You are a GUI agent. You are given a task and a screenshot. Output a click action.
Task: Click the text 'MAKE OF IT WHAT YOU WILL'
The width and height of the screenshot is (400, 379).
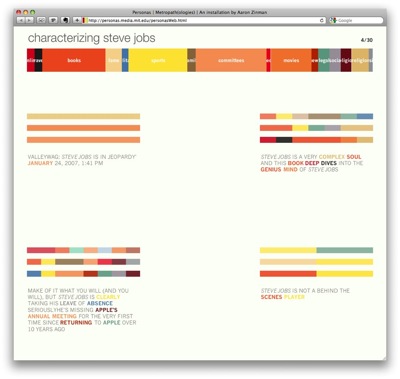pyautogui.click(x=65, y=291)
